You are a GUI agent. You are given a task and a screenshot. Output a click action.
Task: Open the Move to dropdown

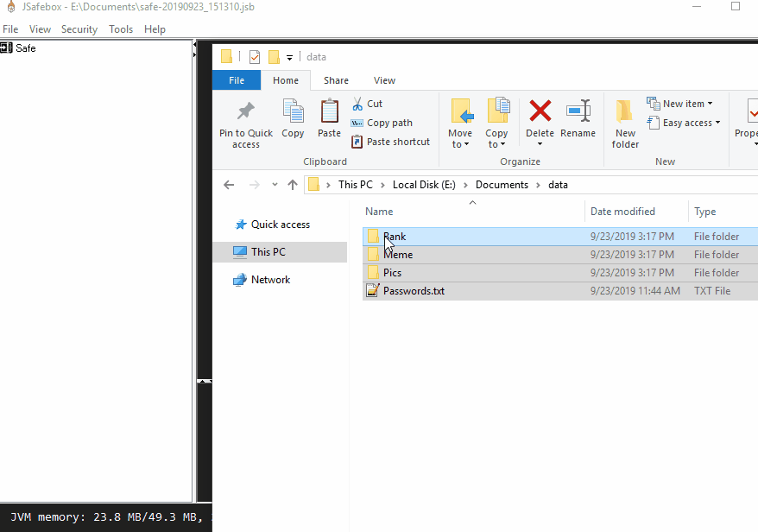460,138
